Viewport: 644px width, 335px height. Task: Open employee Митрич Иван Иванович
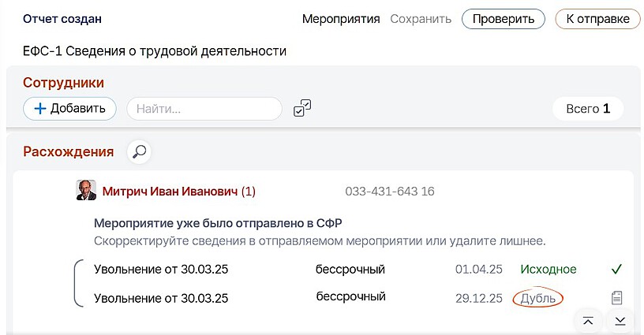(170, 192)
